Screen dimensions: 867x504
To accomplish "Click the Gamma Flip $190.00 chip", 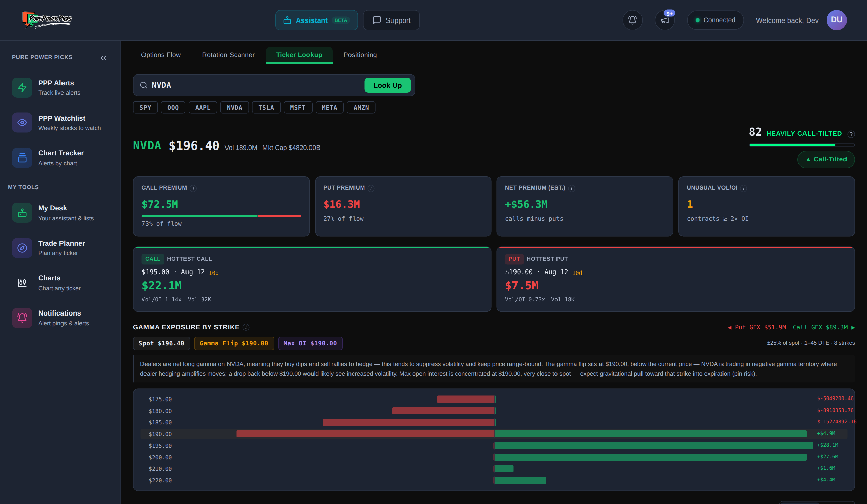I will pos(234,343).
